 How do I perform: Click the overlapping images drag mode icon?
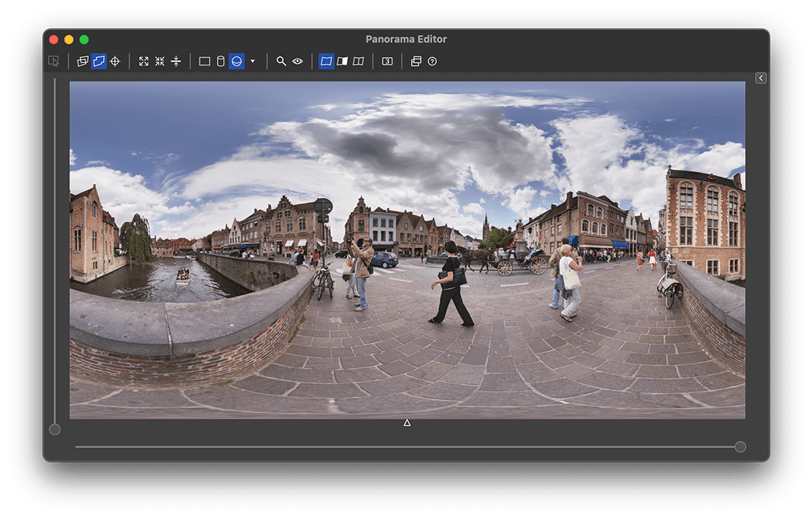point(82,62)
